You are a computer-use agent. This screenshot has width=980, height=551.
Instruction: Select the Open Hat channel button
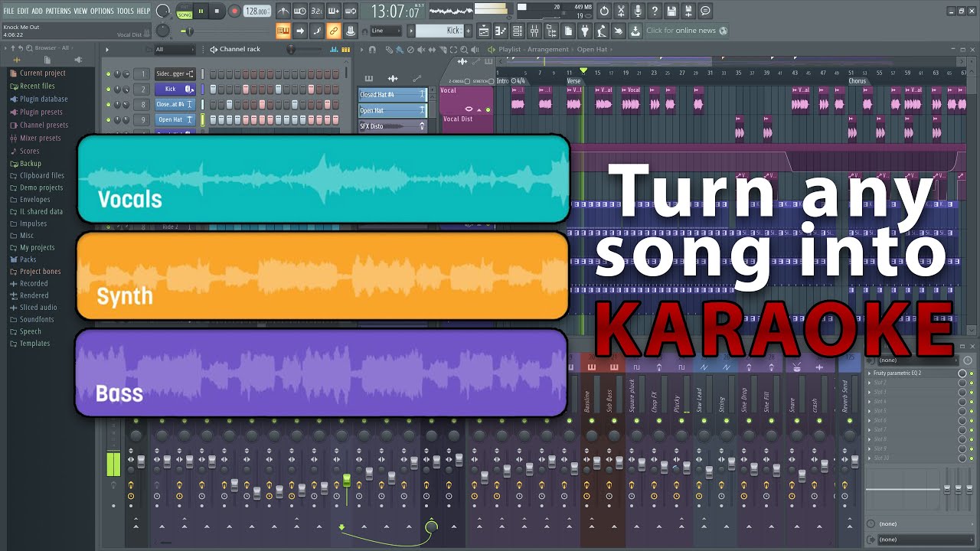(x=175, y=120)
